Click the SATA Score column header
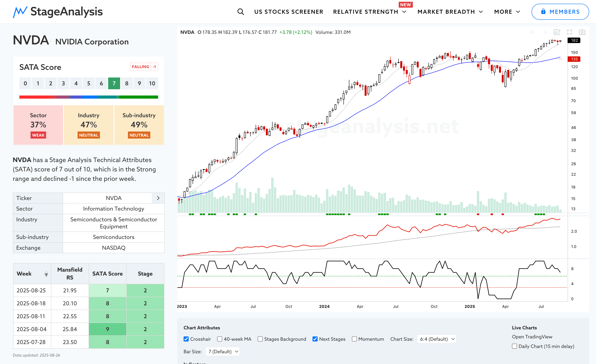The image size is (596, 364). click(x=107, y=273)
